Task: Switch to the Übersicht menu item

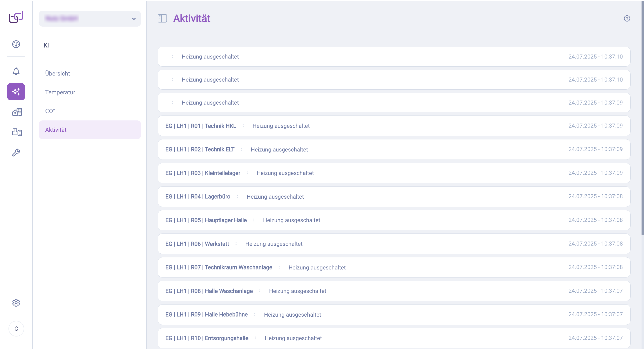Action: pos(57,74)
